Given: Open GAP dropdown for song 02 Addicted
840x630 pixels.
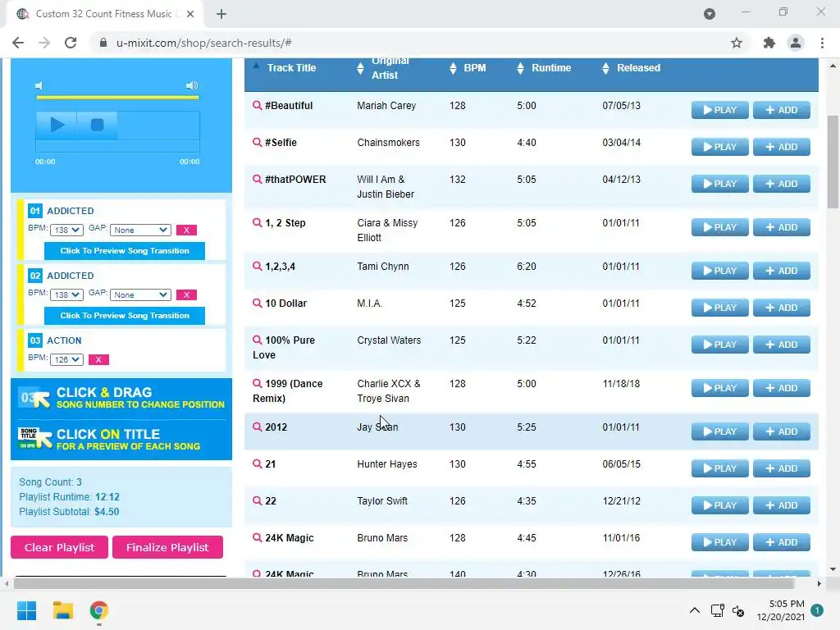Looking at the screenshot, I should [140, 294].
